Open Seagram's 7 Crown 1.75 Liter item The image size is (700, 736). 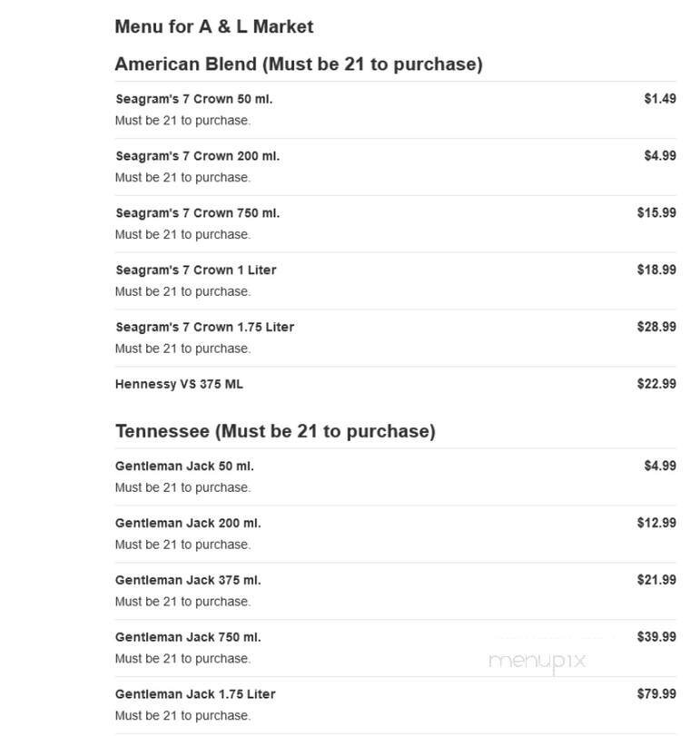pyautogui.click(x=204, y=327)
